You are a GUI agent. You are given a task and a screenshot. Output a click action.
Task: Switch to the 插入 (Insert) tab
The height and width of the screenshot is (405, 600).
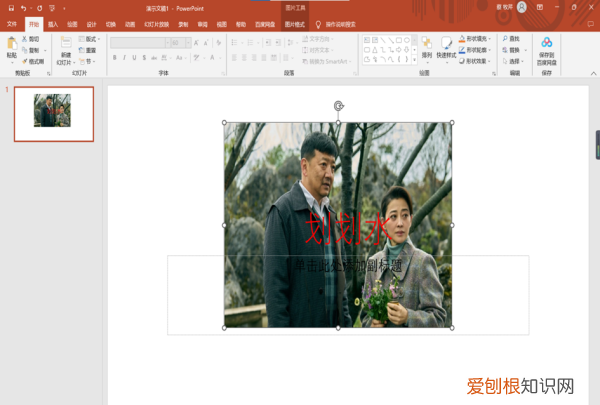click(x=53, y=24)
